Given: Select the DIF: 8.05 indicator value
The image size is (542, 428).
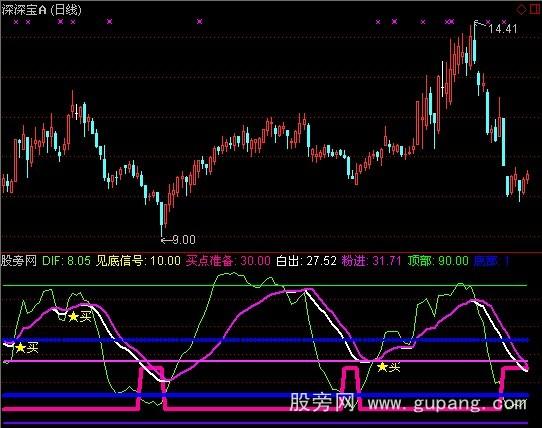Looking at the screenshot, I should (66, 260).
